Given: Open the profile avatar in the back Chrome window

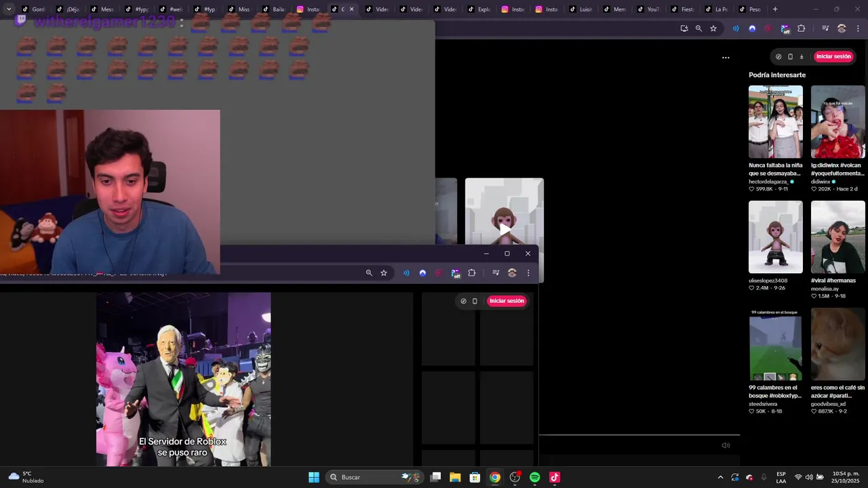Looking at the screenshot, I should click(842, 28).
